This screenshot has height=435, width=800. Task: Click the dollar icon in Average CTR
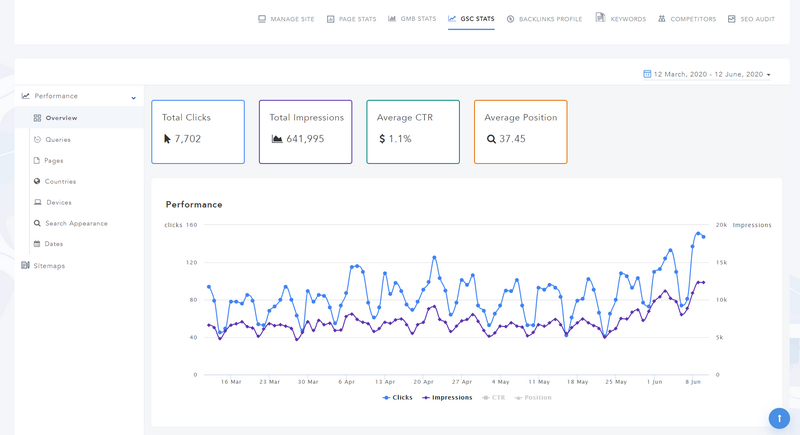click(382, 139)
